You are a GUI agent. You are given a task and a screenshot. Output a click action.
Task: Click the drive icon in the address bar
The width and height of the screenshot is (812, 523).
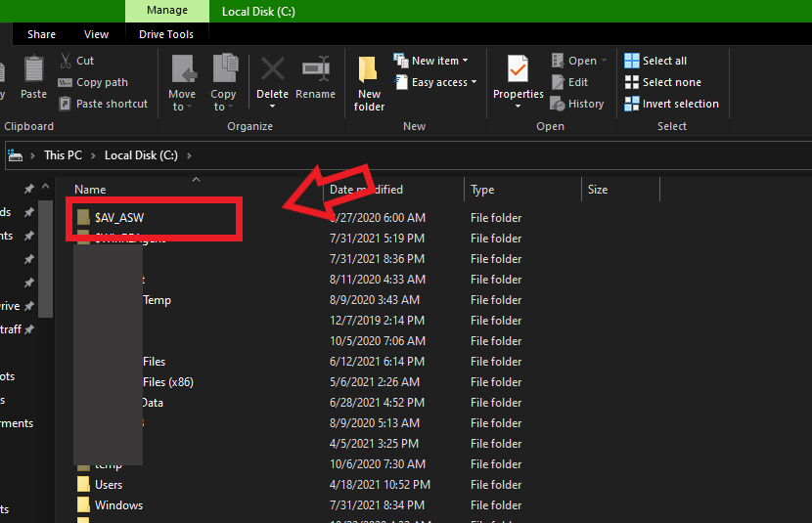pyautogui.click(x=16, y=155)
